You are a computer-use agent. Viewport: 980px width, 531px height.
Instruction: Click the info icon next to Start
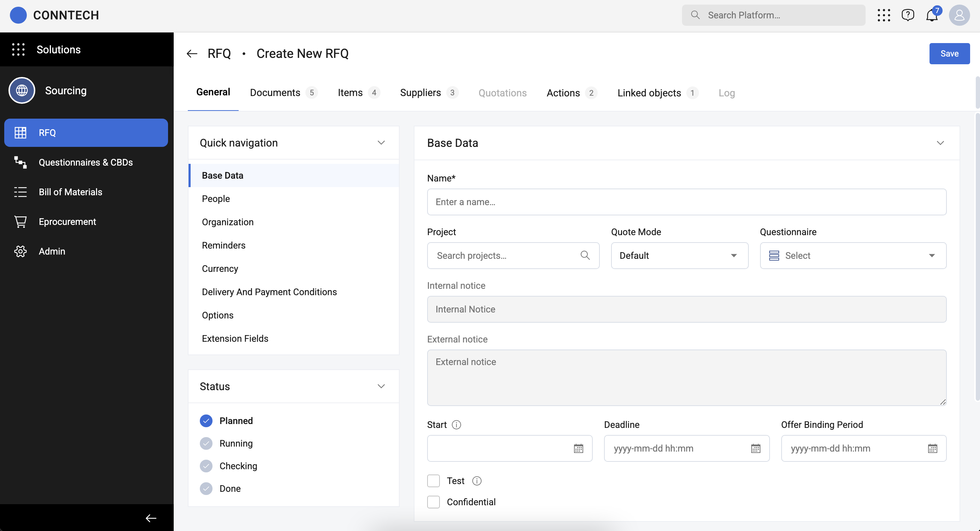[456, 425]
